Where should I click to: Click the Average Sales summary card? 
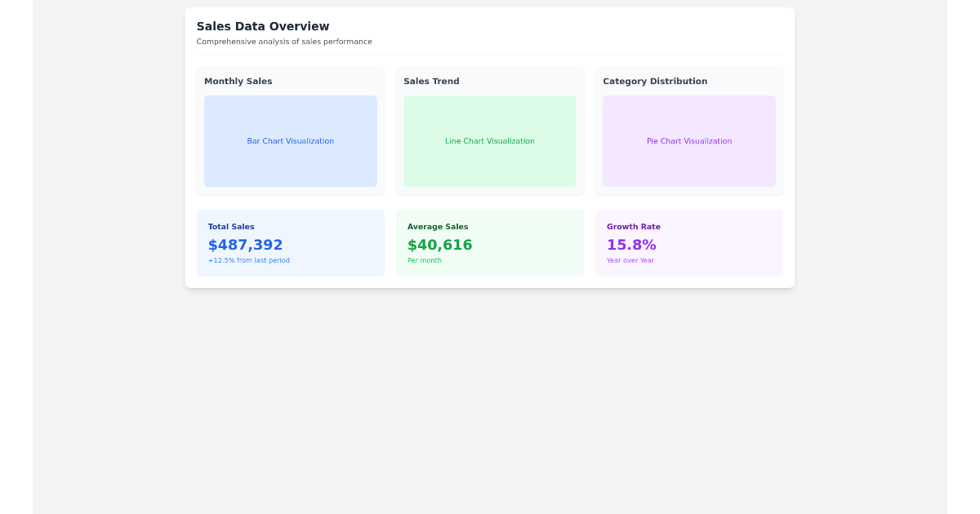click(490, 242)
